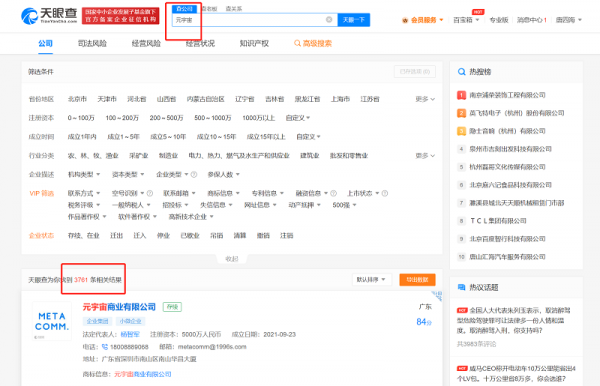This screenshot has width=600, height=386.
Task: Open 消息中心 notifications
Action: 532,20
